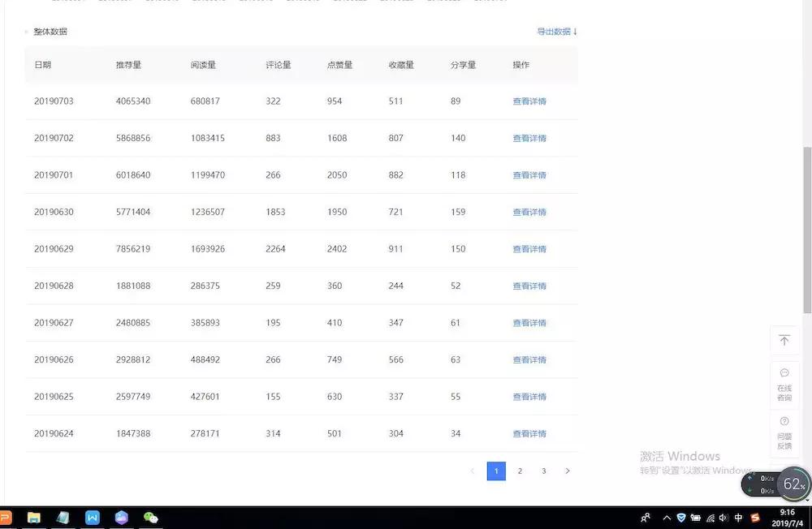Open 查看详情 for 20190629
The width and height of the screenshot is (812, 529).
[529, 249]
